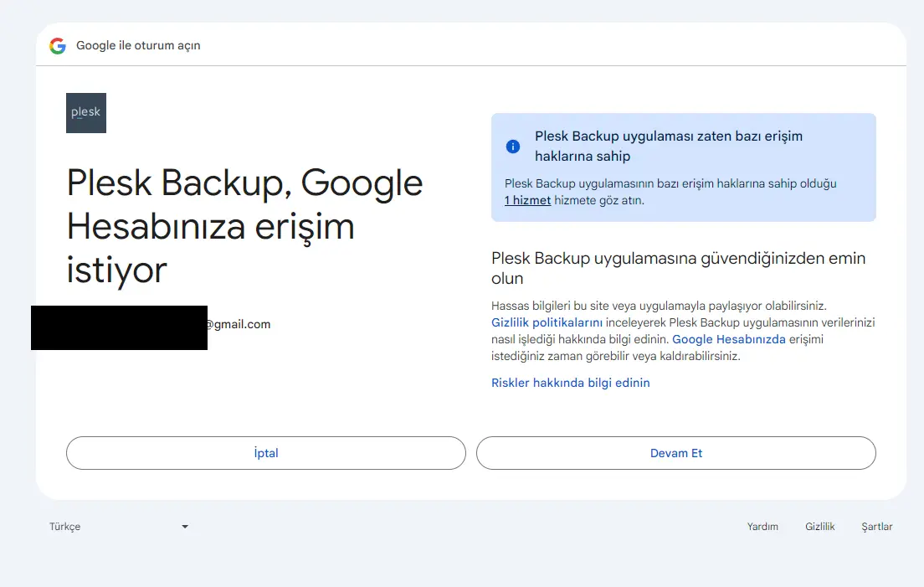Open the Gizlilik politikalarını link

pyautogui.click(x=547, y=322)
